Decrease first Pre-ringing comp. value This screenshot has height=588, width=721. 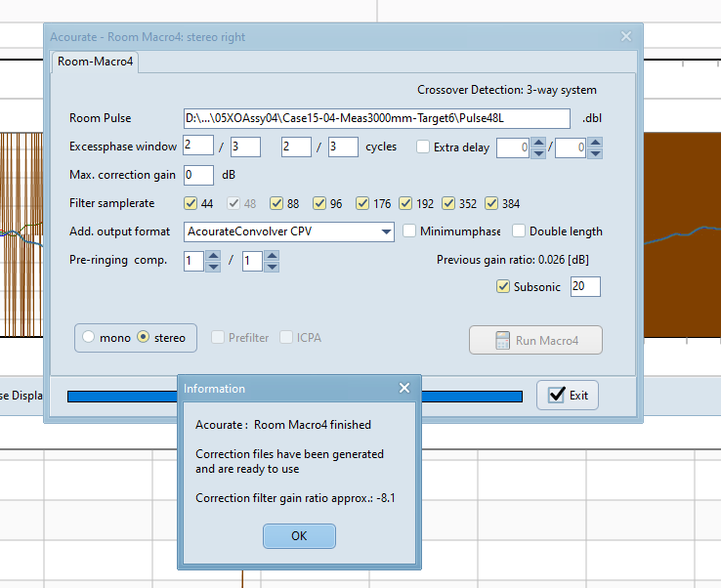tap(213, 267)
